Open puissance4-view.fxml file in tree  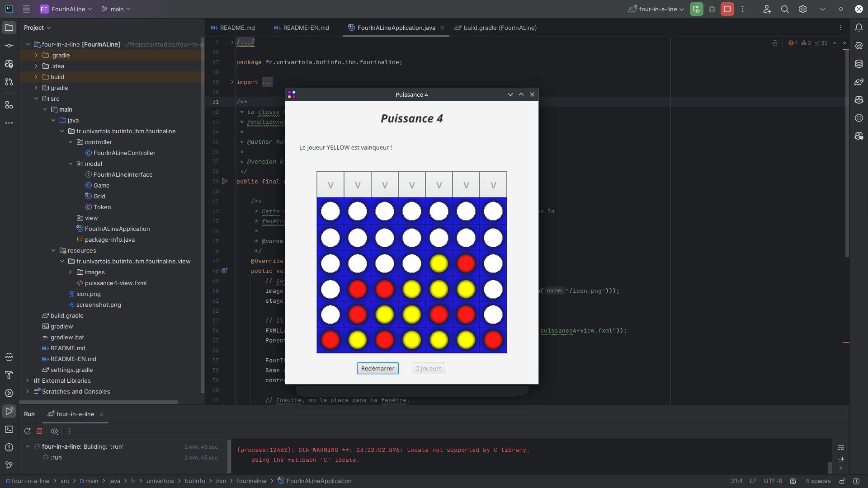click(115, 283)
